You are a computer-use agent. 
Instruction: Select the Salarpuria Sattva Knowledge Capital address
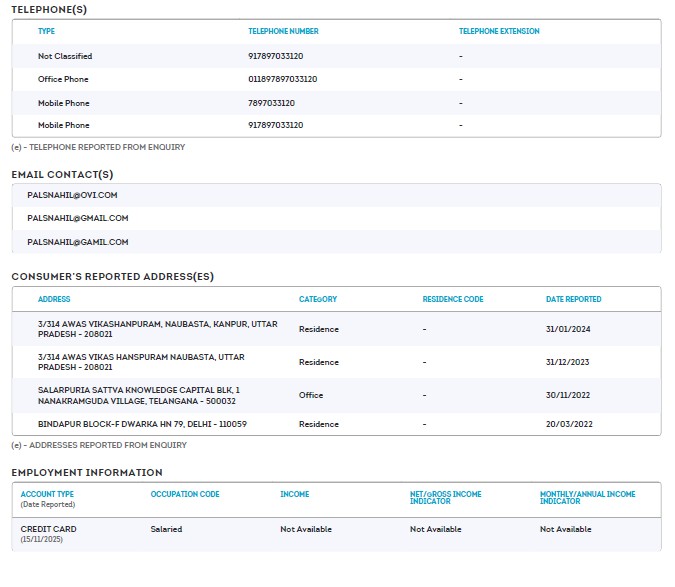(x=138, y=395)
